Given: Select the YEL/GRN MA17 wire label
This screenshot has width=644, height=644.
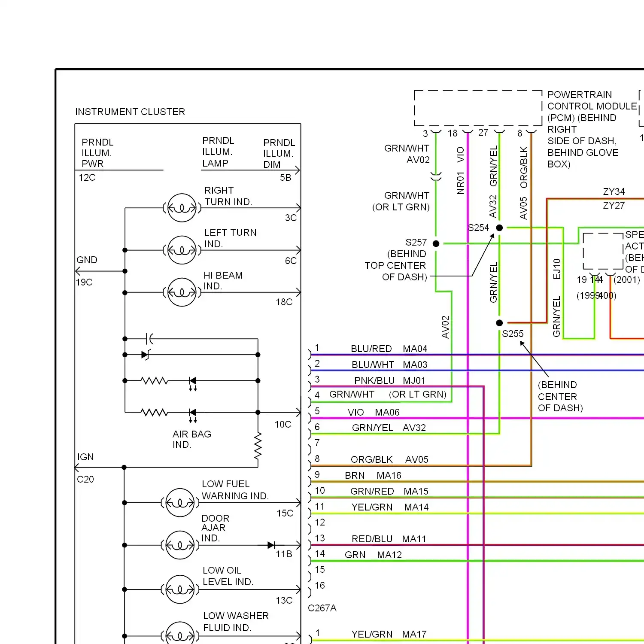Looking at the screenshot, I should [389, 635].
